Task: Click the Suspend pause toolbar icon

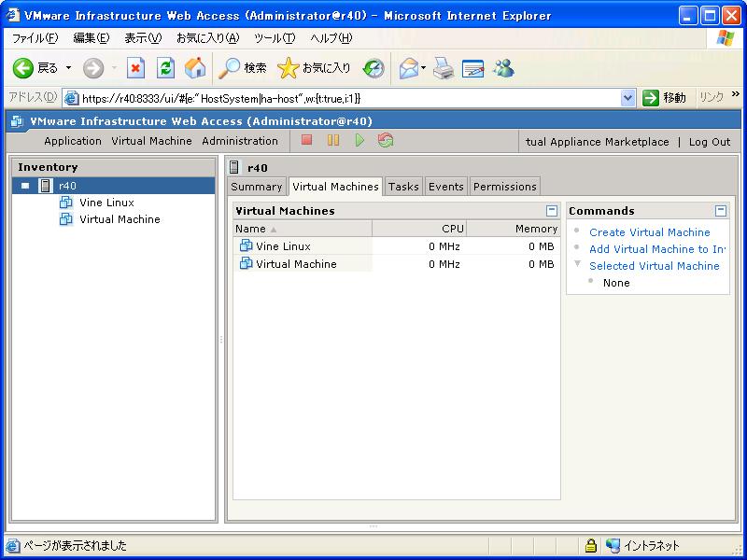Action: [x=333, y=140]
